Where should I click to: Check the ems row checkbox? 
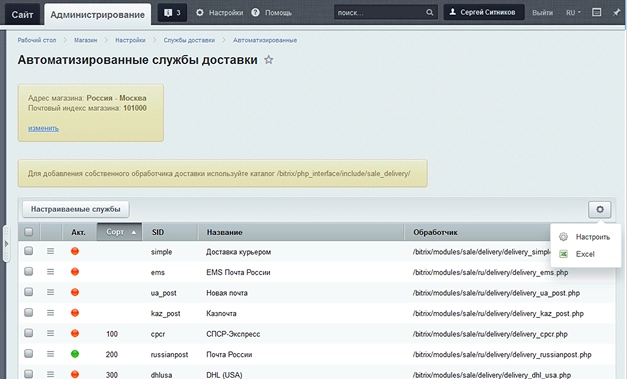click(28, 271)
